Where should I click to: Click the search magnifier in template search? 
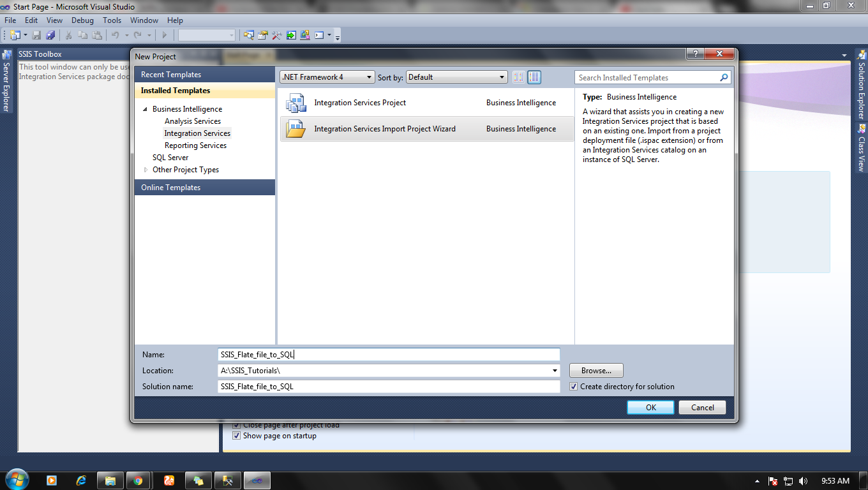pos(724,78)
